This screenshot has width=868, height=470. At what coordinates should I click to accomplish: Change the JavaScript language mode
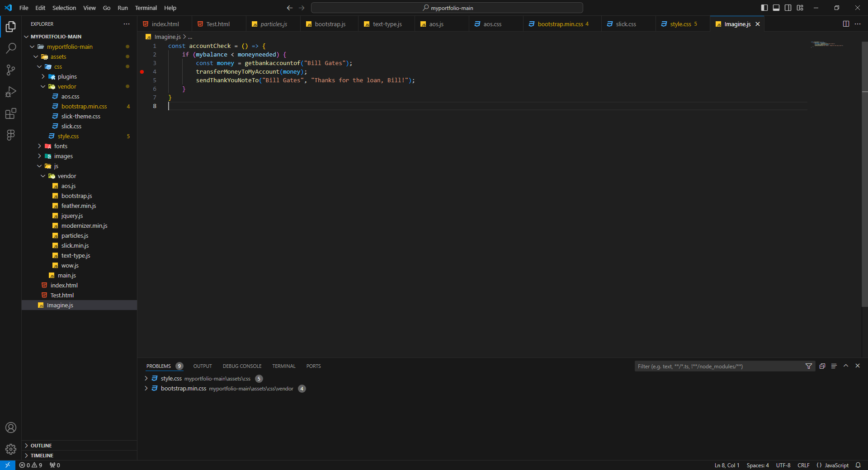pos(836,465)
